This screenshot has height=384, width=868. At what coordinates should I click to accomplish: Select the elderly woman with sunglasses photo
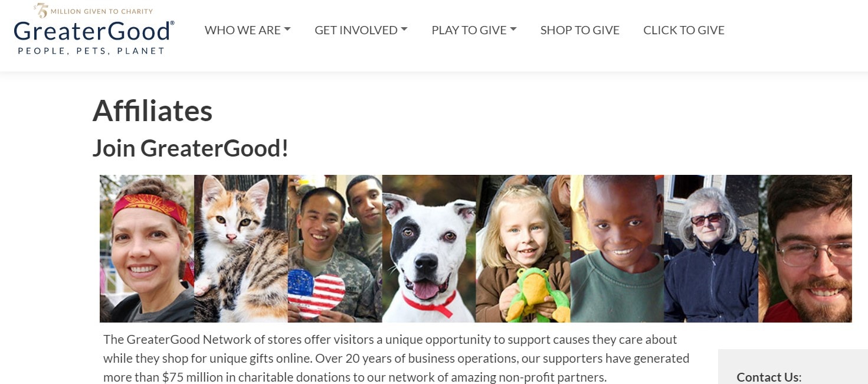(712, 249)
